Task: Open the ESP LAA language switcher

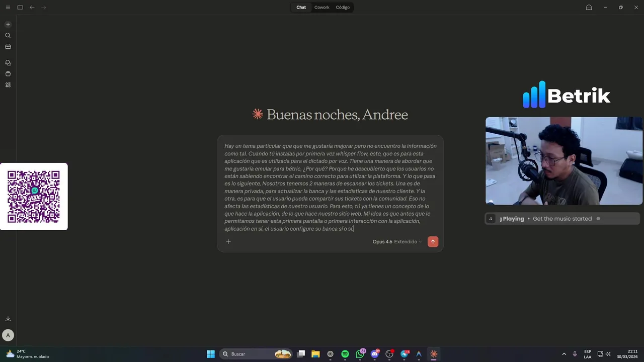Action: [588, 354]
